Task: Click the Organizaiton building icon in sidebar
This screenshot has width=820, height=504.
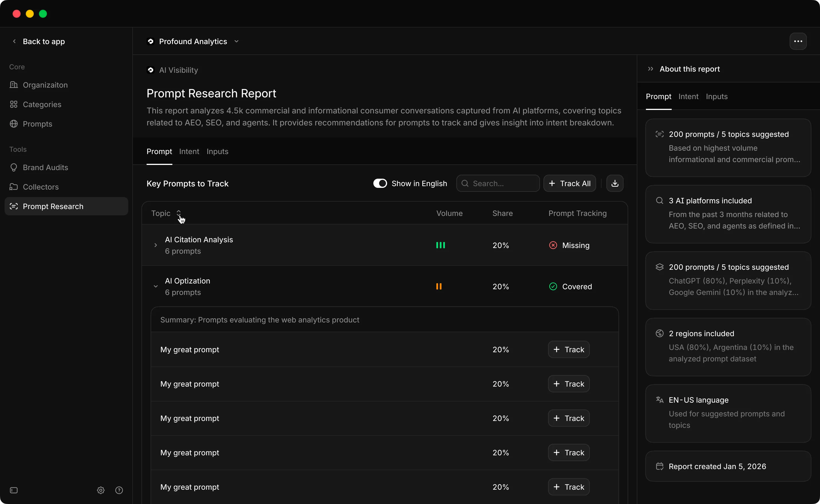Action: [x=14, y=85]
